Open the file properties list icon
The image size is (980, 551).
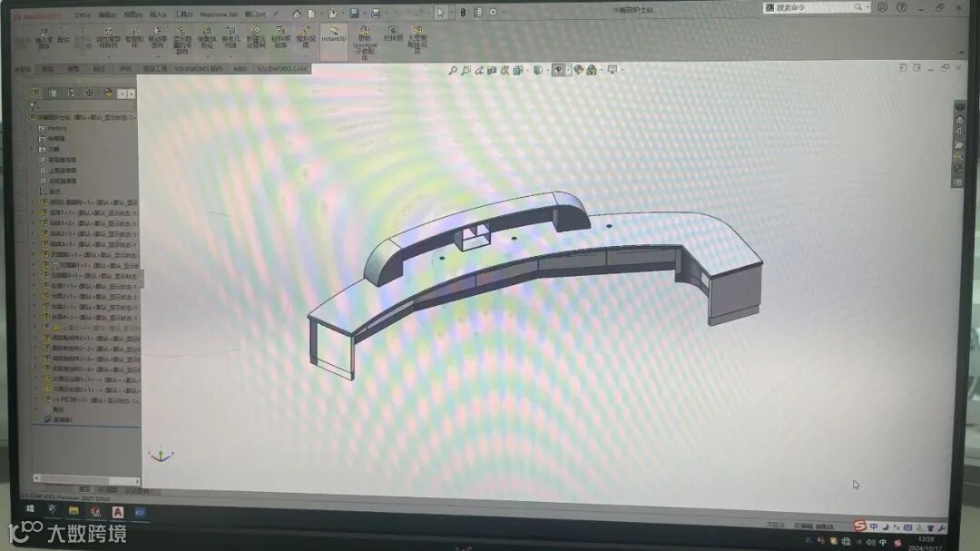pyautogui.click(x=478, y=13)
